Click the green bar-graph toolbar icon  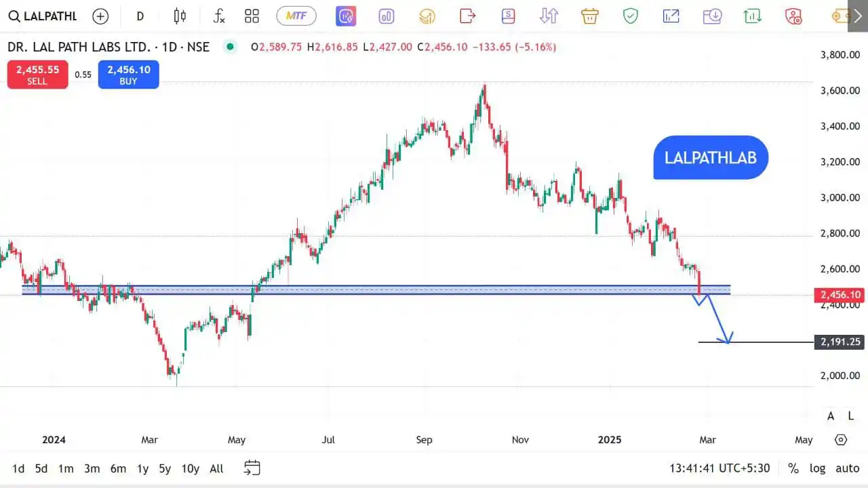pyautogui.click(x=752, y=16)
